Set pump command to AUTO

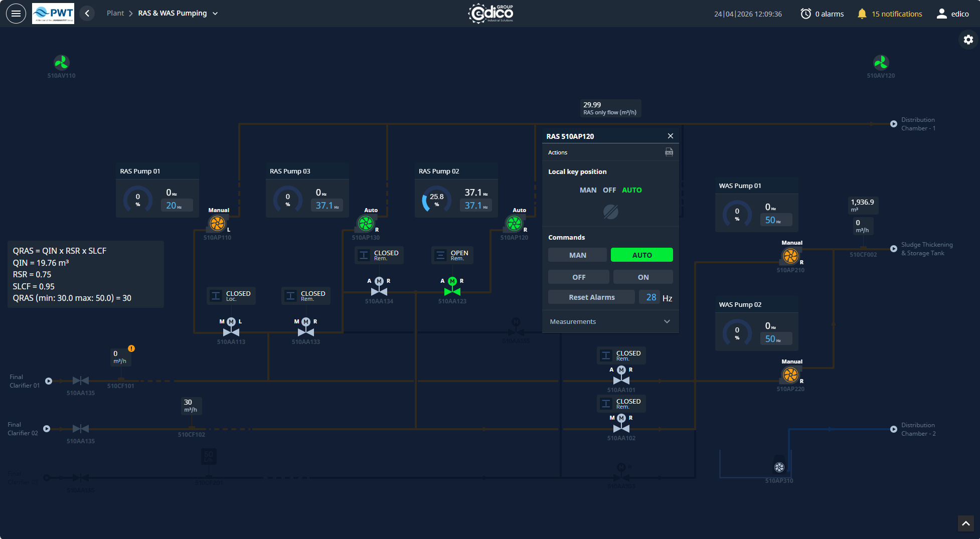pos(641,255)
